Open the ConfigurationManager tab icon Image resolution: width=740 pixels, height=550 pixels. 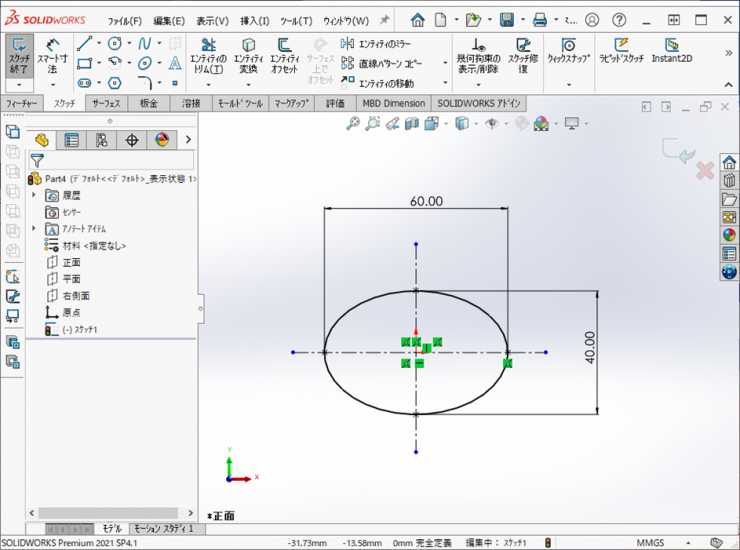(101, 140)
